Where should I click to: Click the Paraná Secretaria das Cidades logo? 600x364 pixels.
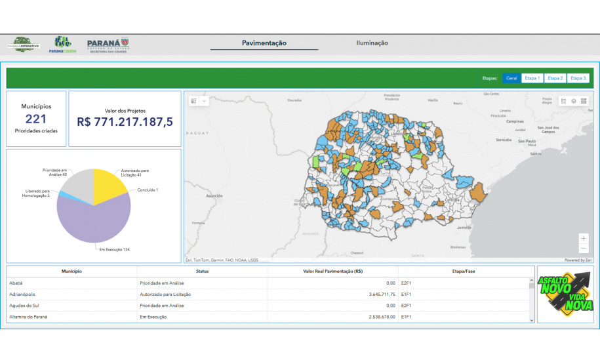click(108, 45)
